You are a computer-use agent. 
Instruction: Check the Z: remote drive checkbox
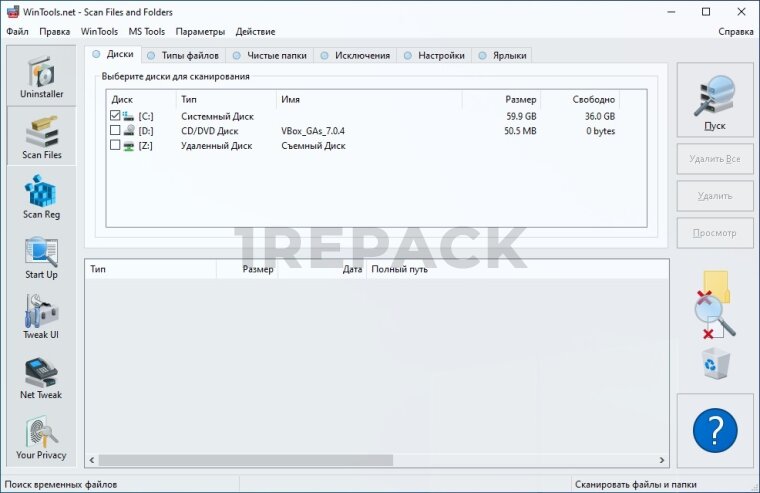pyautogui.click(x=115, y=146)
